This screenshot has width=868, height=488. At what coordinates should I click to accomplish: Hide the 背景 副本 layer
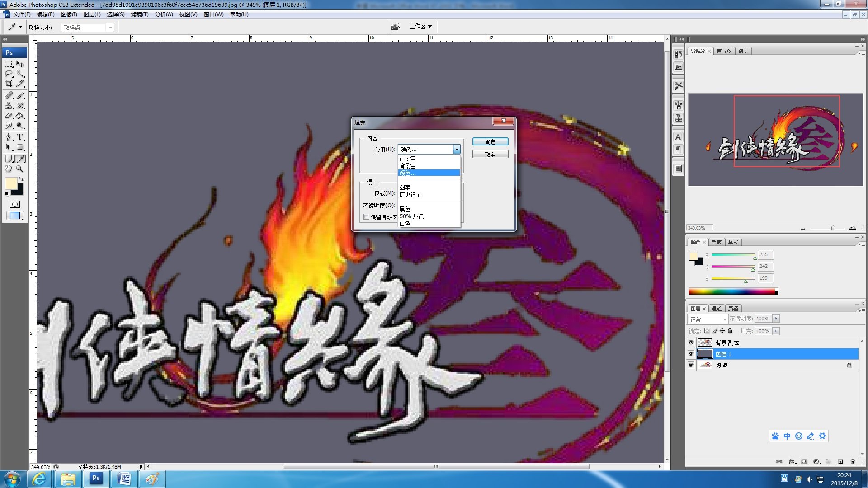point(691,343)
